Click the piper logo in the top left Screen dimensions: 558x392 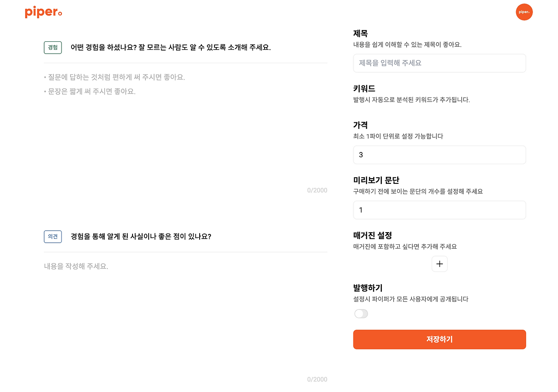click(x=43, y=12)
